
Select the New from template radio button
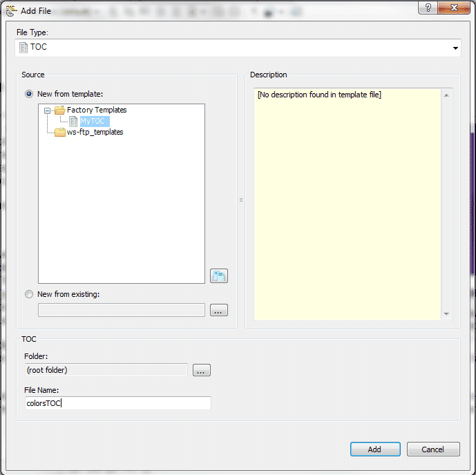29,94
